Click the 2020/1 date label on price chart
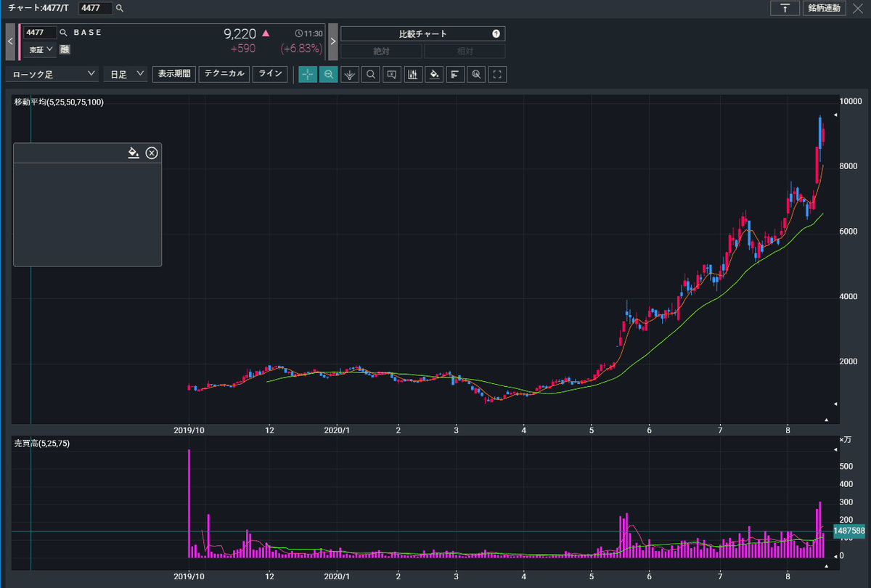 click(337, 430)
